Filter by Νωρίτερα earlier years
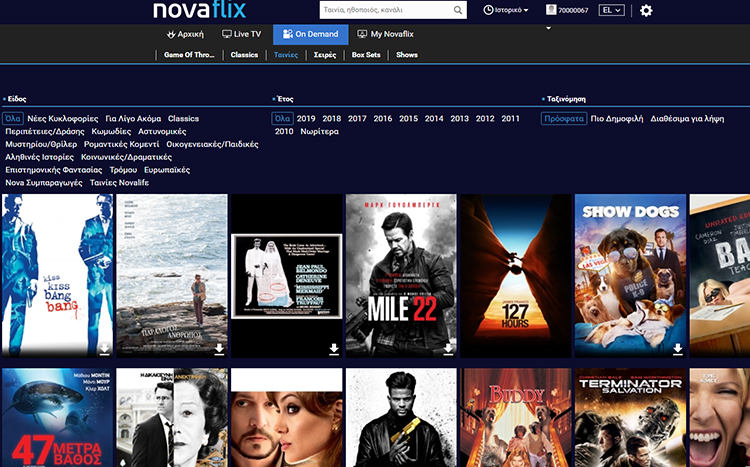 pos(320,131)
